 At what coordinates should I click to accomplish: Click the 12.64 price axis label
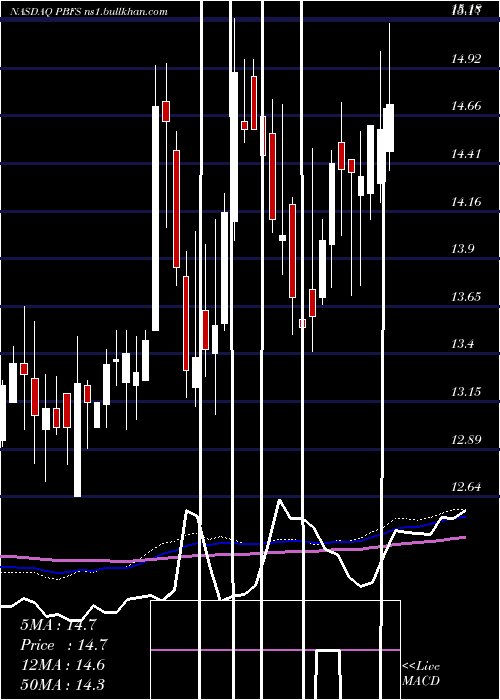click(466, 487)
